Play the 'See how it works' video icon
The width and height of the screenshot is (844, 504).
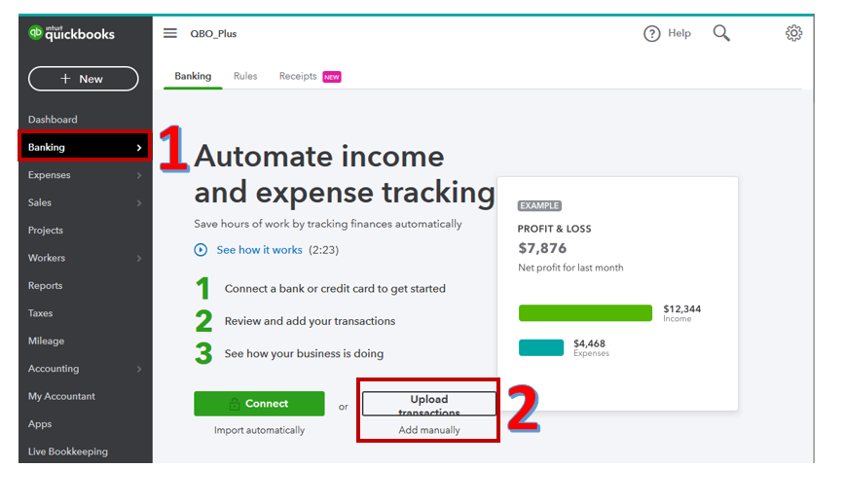pos(201,250)
